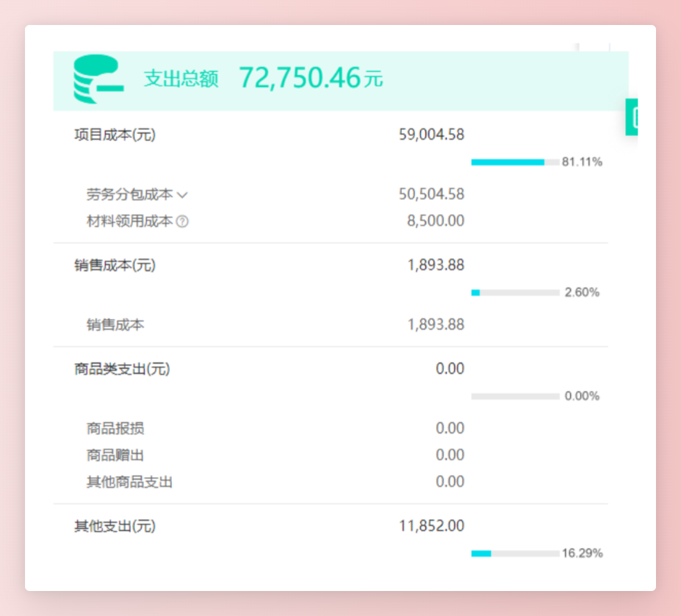Click the expenditure coin stack icon
The image size is (681, 616).
(x=98, y=79)
